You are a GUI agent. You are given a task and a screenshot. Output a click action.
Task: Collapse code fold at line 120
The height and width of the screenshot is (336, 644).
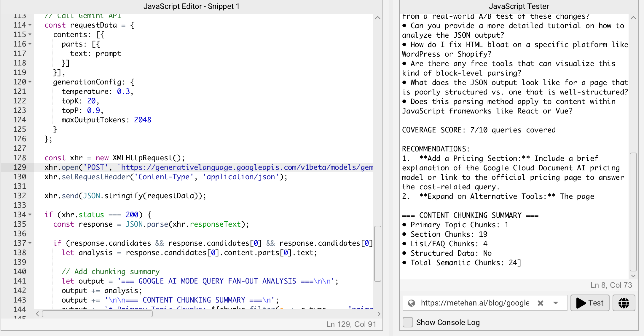[30, 82]
